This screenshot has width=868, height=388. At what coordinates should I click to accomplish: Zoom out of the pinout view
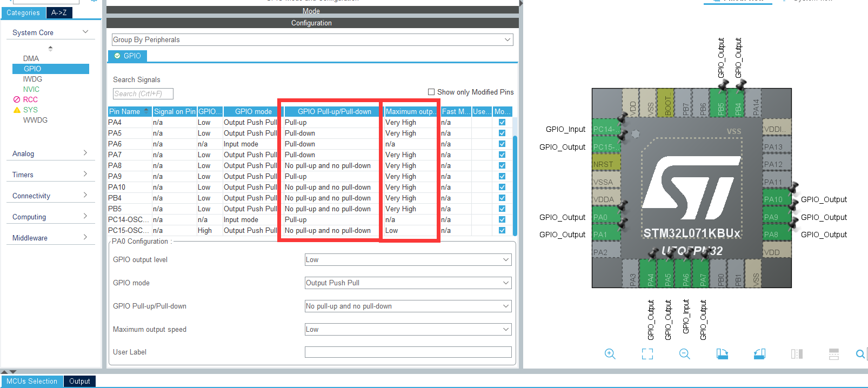click(685, 354)
